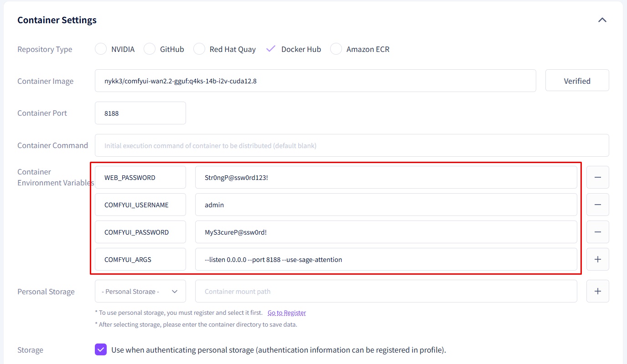This screenshot has width=627, height=364.
Task: Click the COMFYUI_ARGS value field
Action: click(x=386, y=259)
